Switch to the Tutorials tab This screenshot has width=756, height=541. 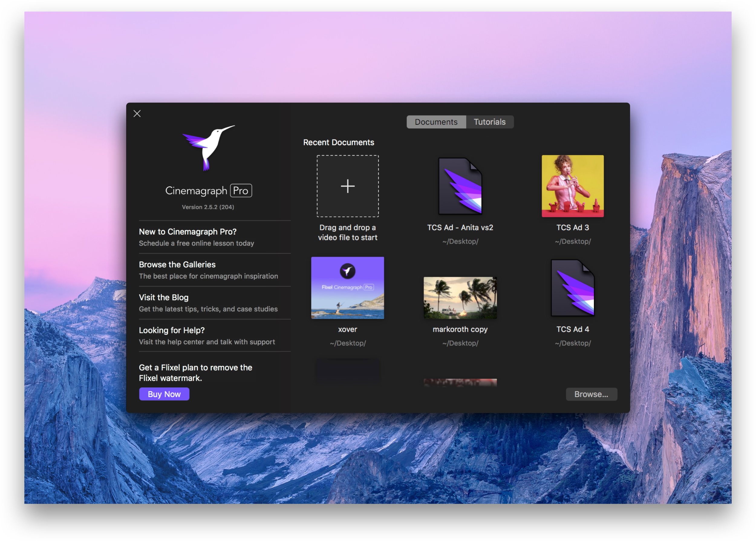click(489, 122)
